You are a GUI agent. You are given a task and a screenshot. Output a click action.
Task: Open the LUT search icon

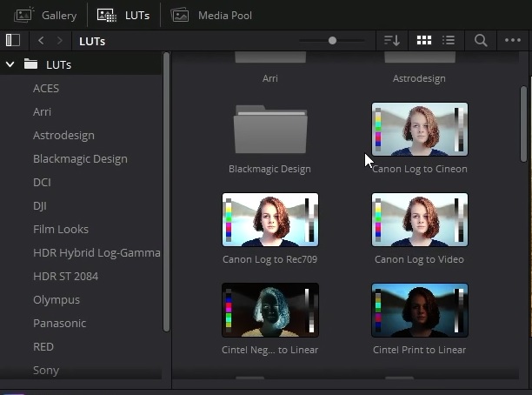[x=481, y=40]
